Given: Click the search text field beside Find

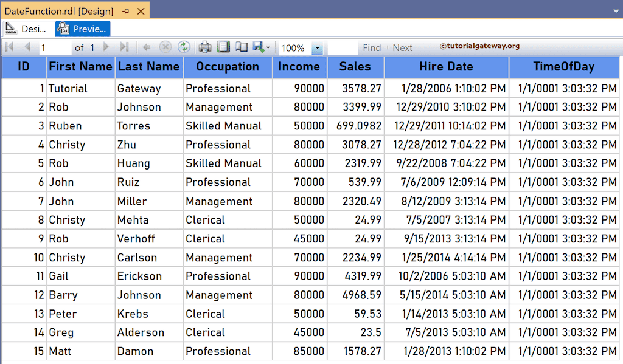Looking at the screenshot, I should coord(343,47).
